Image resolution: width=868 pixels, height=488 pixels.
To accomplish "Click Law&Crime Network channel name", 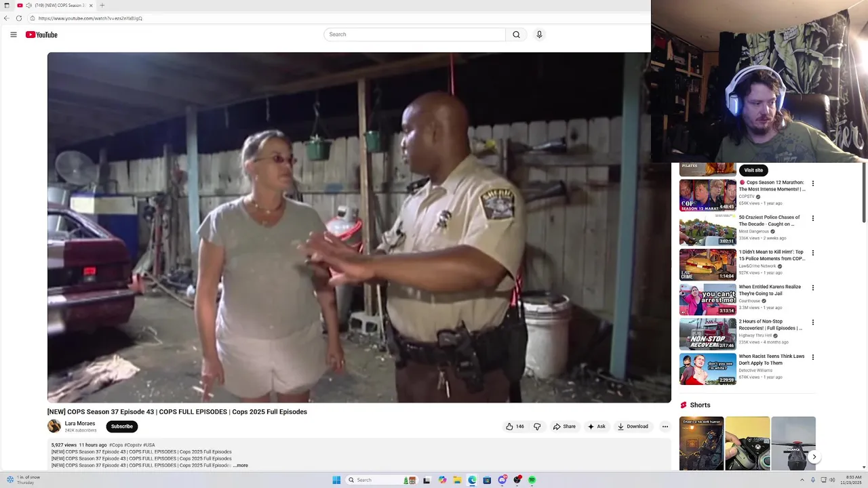I will coord(757,266).
